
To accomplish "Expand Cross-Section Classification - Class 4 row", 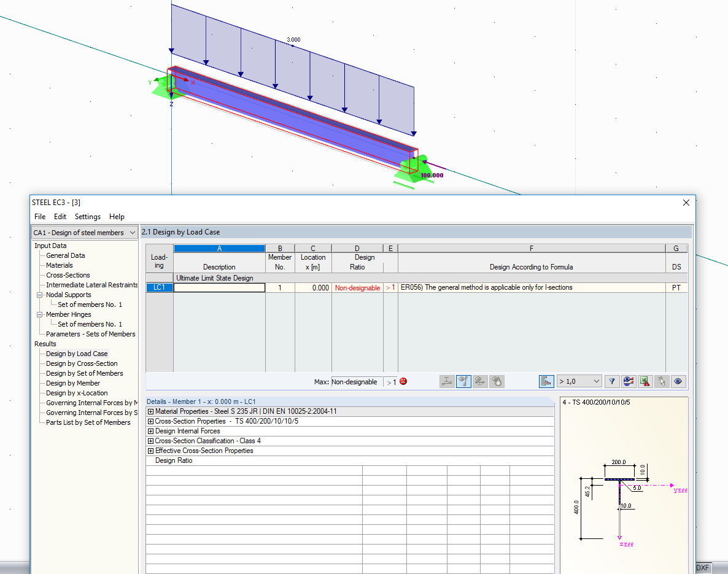I will coord(150,441).
